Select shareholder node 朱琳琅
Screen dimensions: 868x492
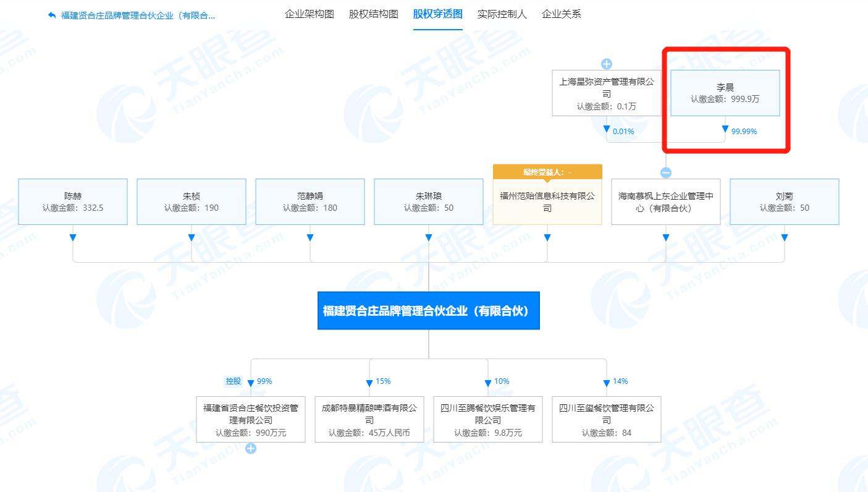(x=429, y=201)
